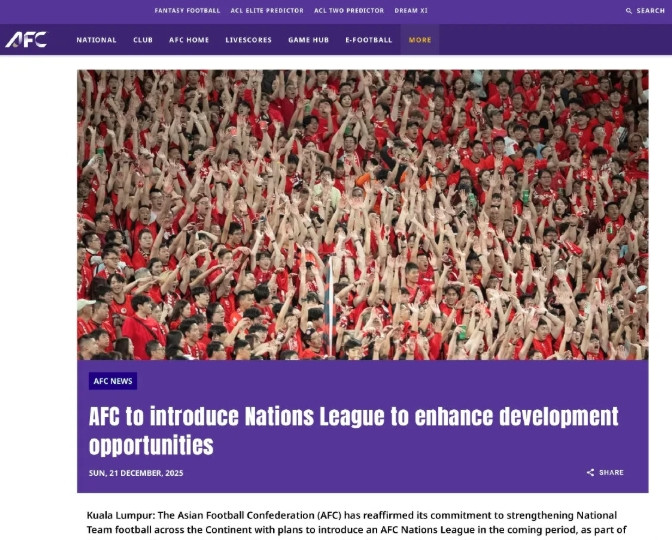Select the Club menu item
The image size is (672, 540).
pyautogui.click(x=143, y=40)
